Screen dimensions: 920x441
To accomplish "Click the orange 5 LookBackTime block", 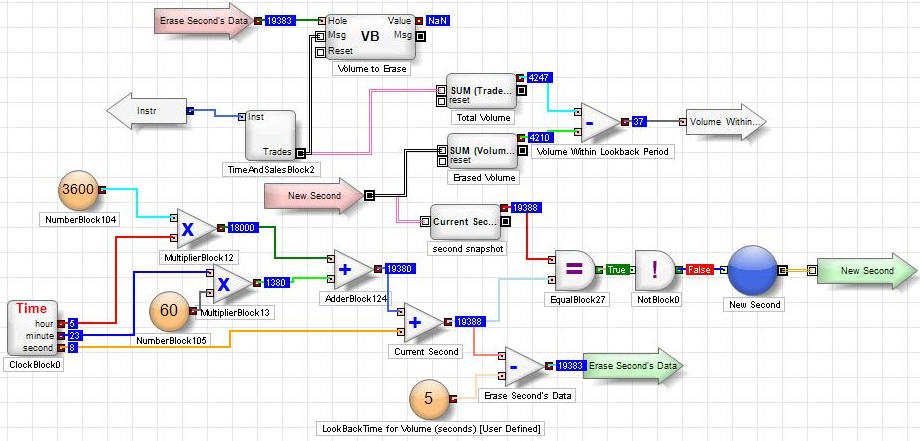I will pos(430,398).
